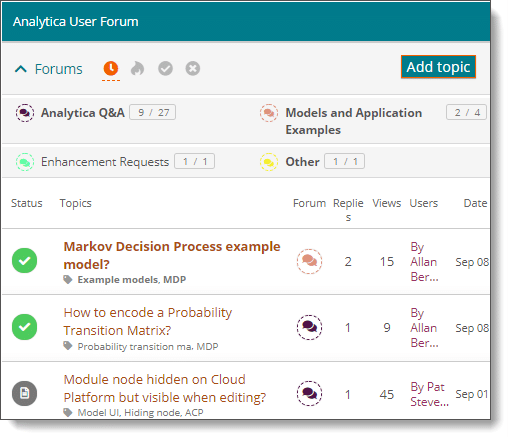This screenshot has height=437, width=508.
Task: Open How to encode Probability Transition Matrix
Action: tap(148, 321)
